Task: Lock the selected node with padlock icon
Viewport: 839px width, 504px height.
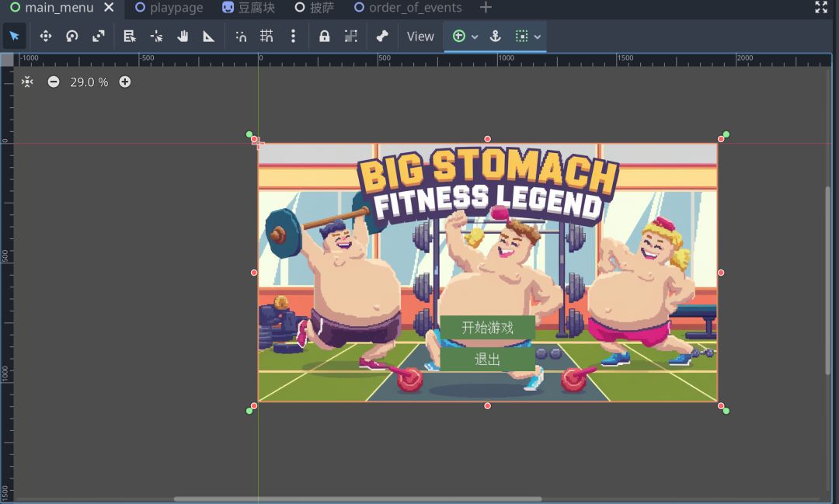Action: [x=324, y=36]
